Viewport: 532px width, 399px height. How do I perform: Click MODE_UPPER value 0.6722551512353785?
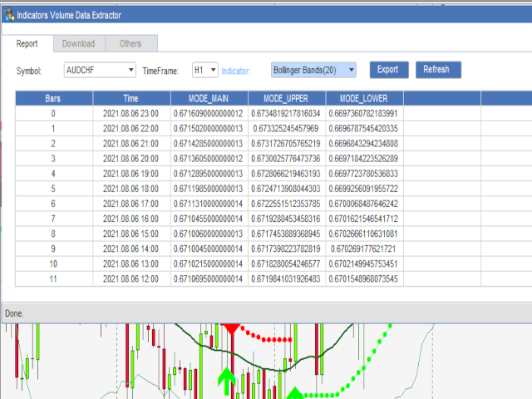286,204
